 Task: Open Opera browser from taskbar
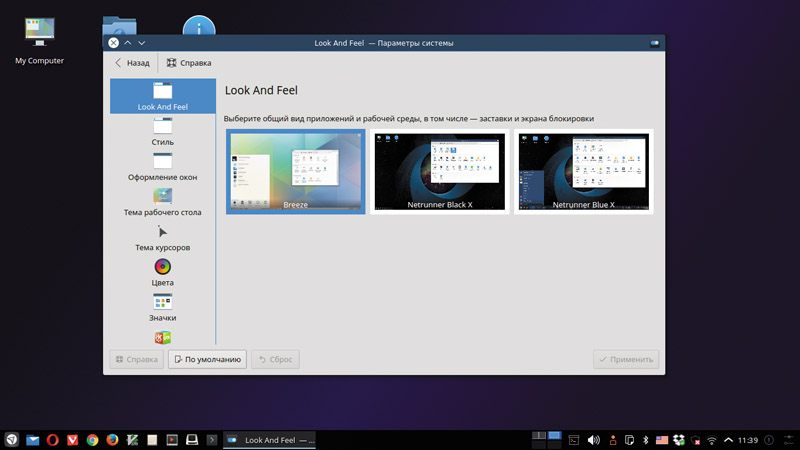tap(53, 440)
